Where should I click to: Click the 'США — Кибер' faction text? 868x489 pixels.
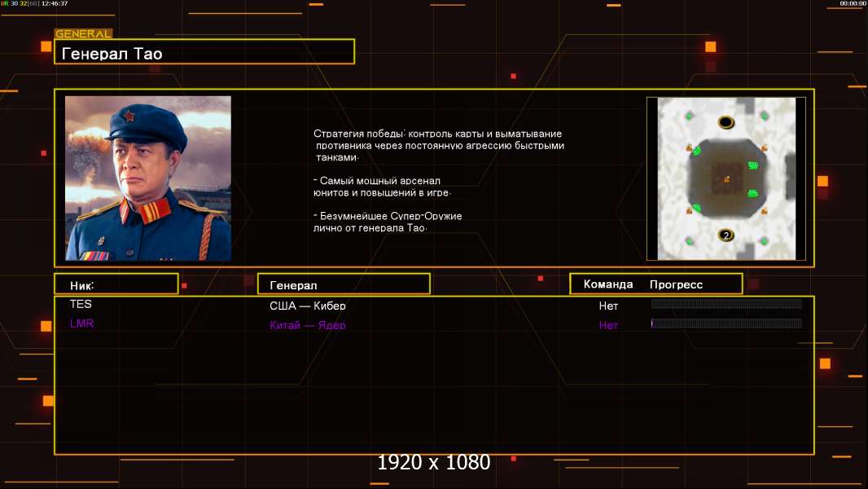click(x=308, y=306)
